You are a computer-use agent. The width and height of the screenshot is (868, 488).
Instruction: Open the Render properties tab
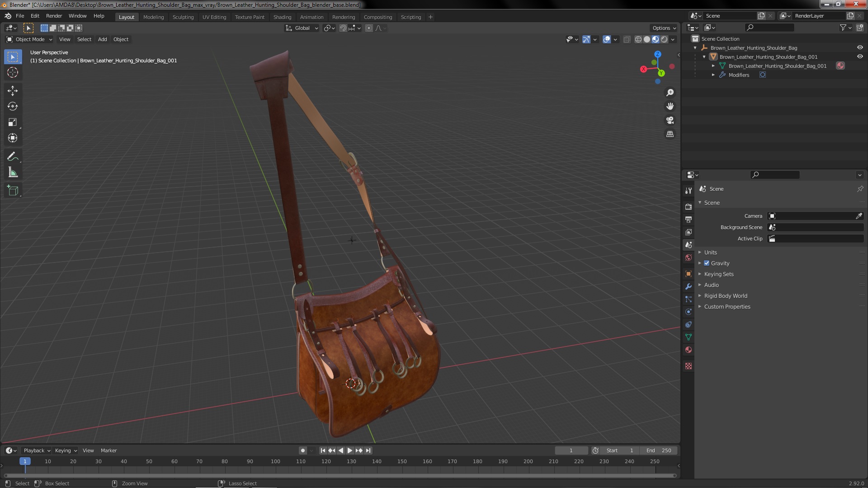point(689,206)
